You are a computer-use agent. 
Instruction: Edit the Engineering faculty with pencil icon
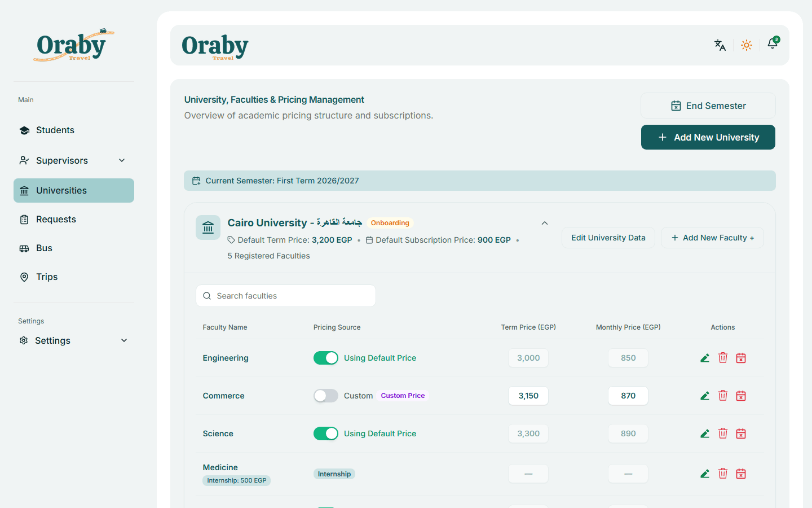pyautogui.click(x=705, y=358)
